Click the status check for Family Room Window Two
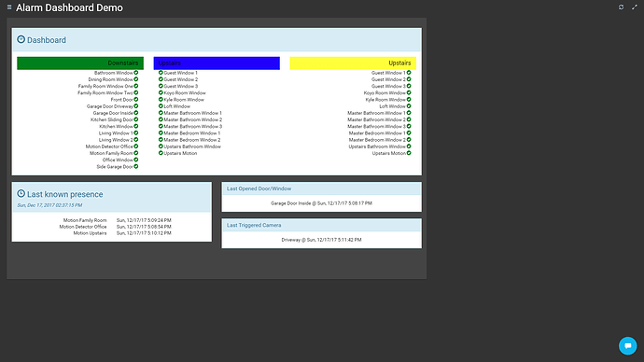 click(136, 92)
